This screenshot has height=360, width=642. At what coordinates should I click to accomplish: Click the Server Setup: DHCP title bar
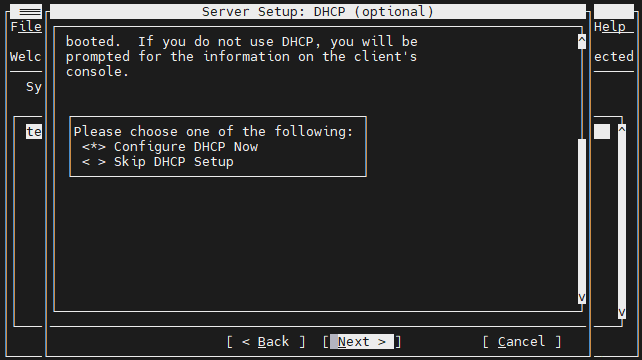318,11
